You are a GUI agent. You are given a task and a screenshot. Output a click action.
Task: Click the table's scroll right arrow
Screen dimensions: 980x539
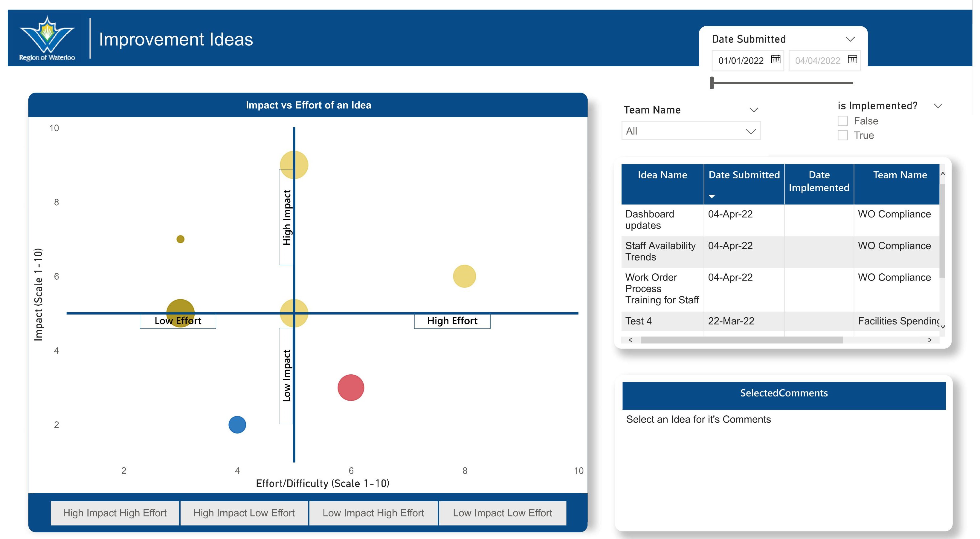(x=929, y=340)
